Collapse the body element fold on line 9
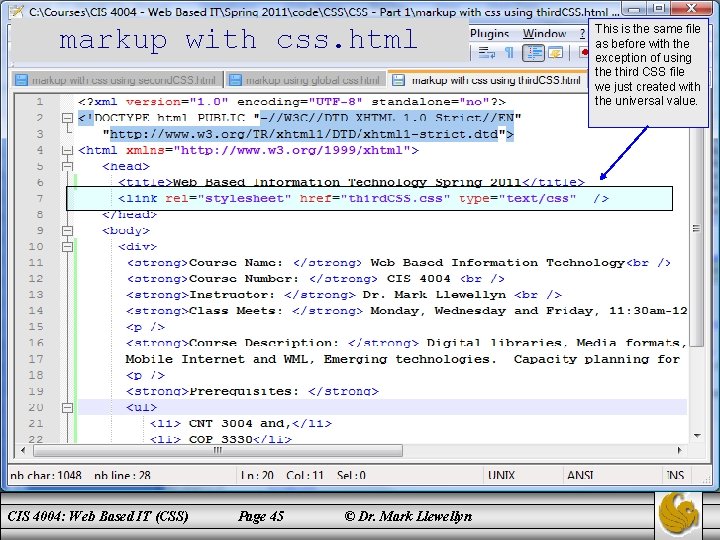 [68, 231]
